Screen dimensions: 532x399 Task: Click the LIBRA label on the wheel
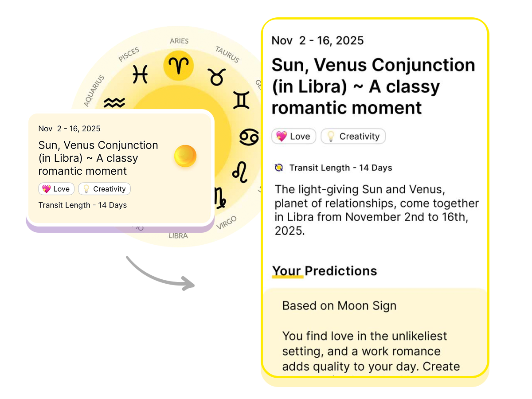[178, 236]
